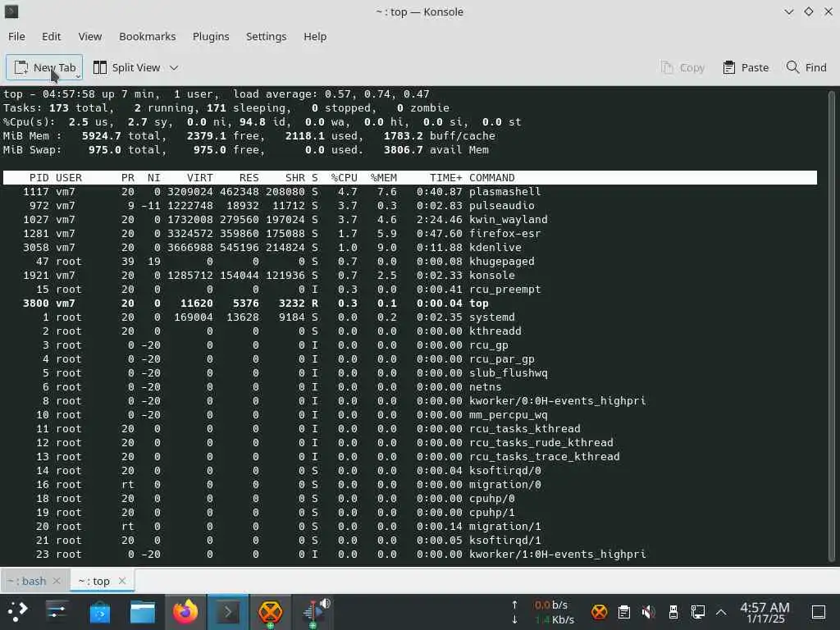Open the Find search tool
The height and width of the screenshot is (630, 840).
(806, 67)
